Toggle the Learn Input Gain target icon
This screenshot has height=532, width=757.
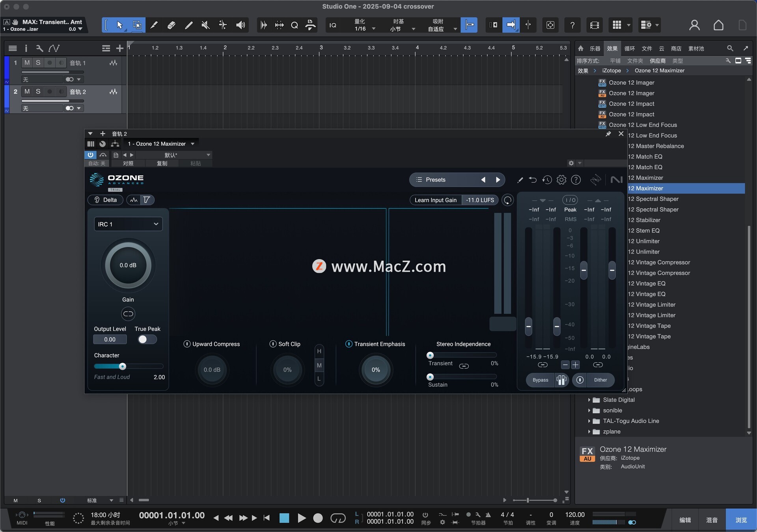[x=508, y=200]
